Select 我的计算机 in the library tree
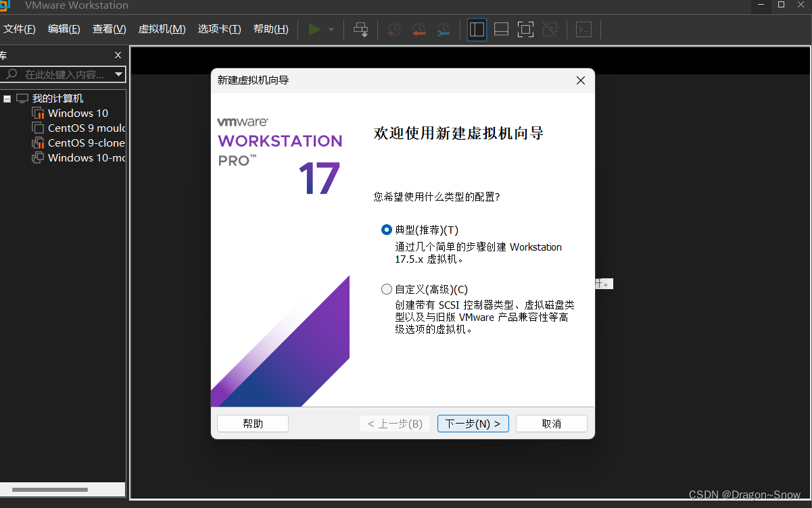Image resolution: width=812 pixels, height=508 pixels. [x=57, y=99]
